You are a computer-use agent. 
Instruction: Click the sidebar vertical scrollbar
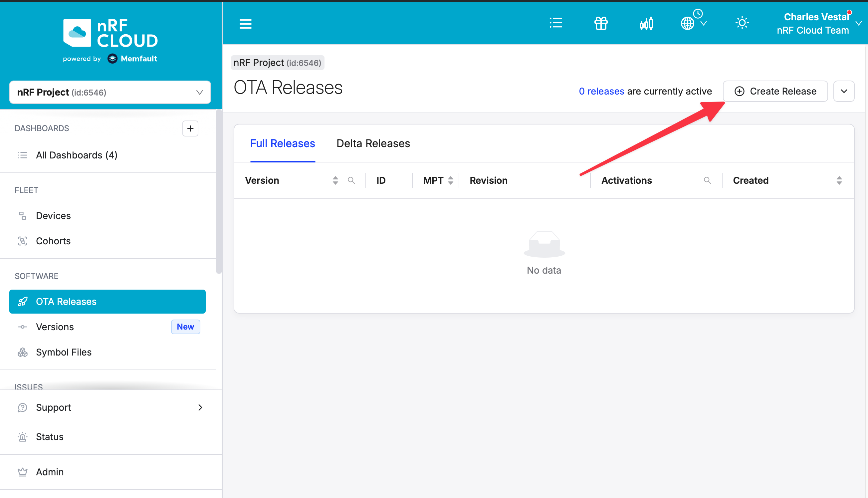[219, 191]
